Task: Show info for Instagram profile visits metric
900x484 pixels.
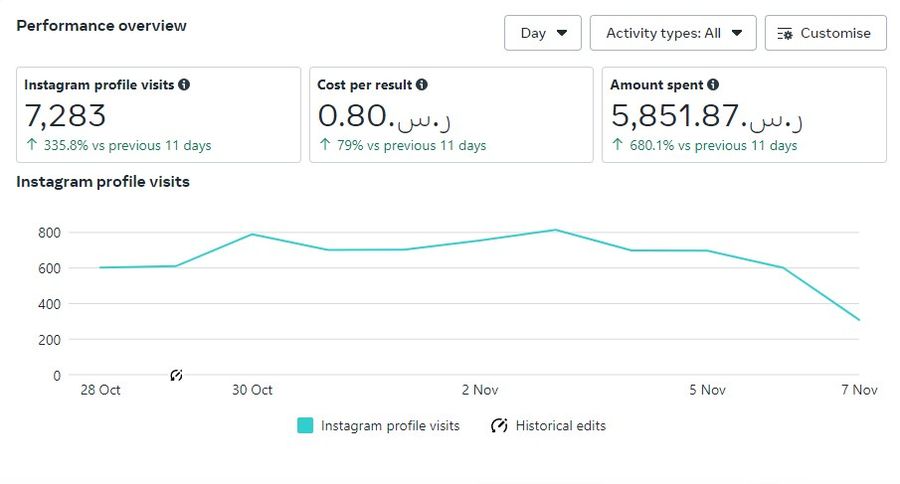Action: pos(184,84)
